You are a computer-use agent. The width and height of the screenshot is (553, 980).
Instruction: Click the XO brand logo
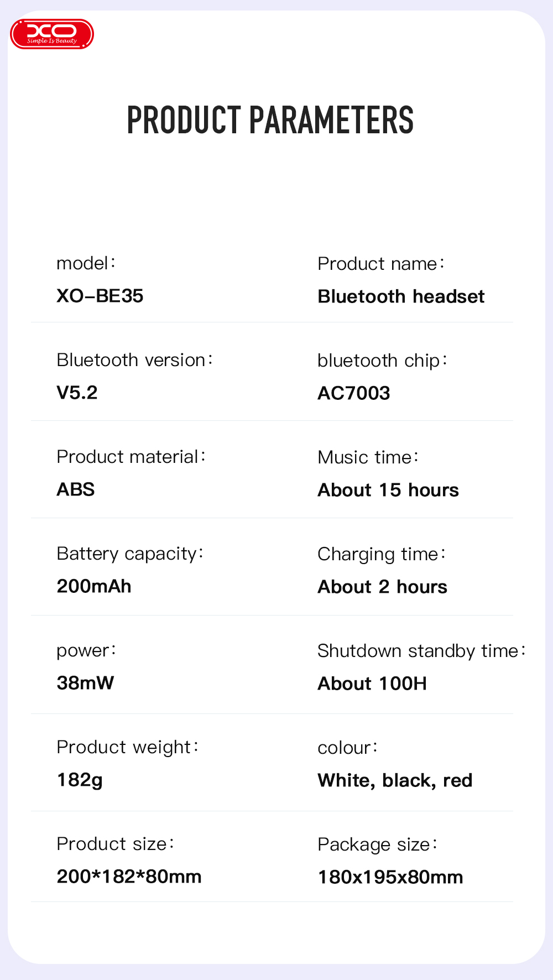[x=52, y=34]
